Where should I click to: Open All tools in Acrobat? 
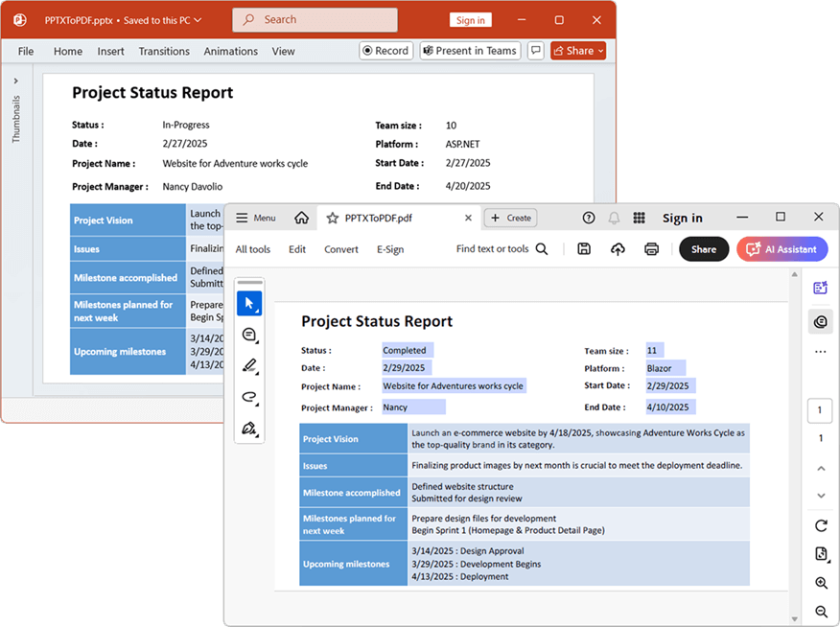pos(253,249)
